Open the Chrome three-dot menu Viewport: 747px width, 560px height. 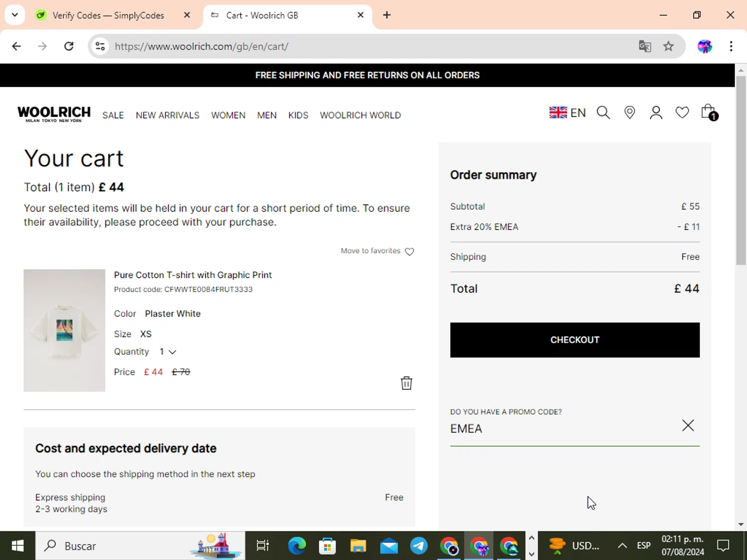[x=731, y=46]
